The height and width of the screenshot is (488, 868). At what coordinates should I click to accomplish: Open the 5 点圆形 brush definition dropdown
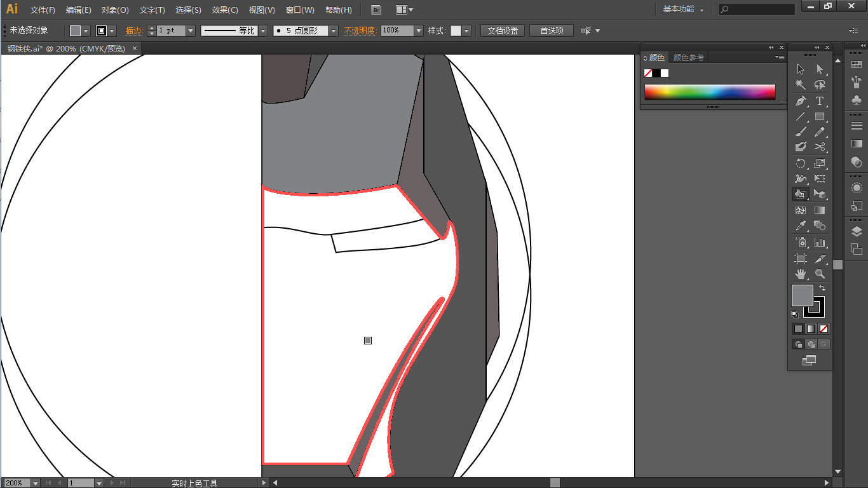point(334,30)
